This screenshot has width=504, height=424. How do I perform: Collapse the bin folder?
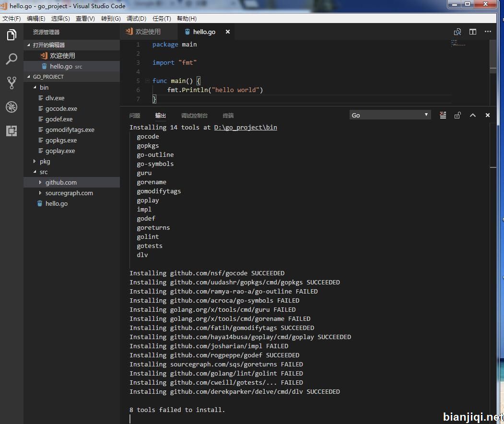tap(71, 87)
